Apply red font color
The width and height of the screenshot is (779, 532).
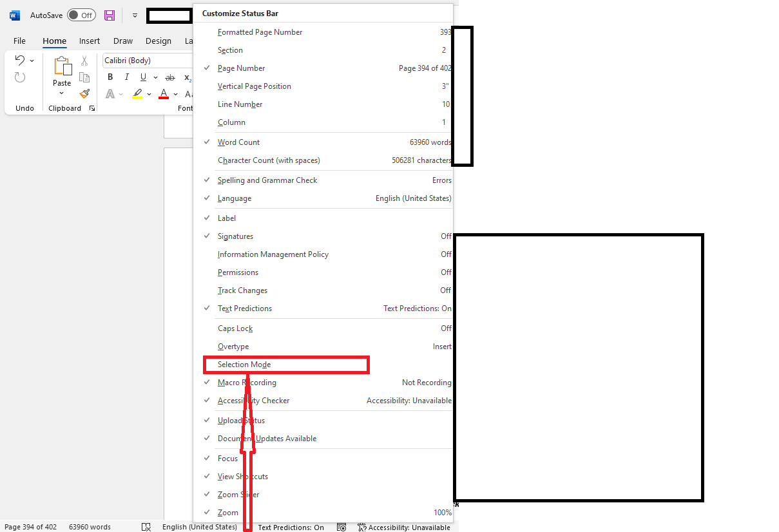[x=164, y=94]
